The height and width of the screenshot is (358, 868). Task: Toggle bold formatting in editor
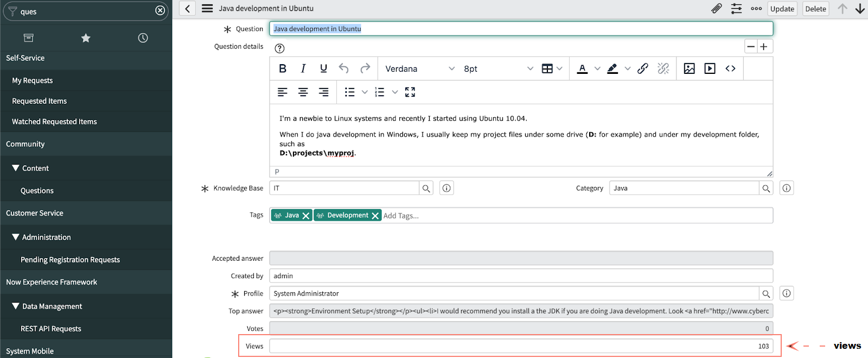click(x=283, y=68)
